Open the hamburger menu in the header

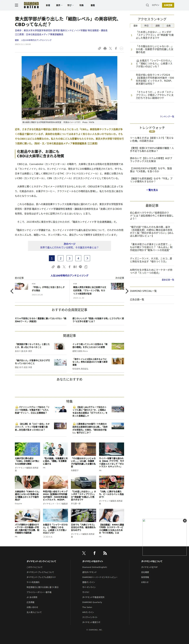click(x=16, y=5)
